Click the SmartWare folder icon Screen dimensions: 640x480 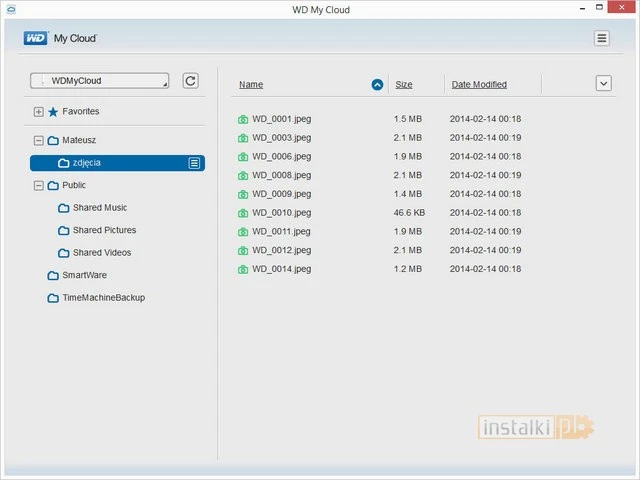pos(53,276)
